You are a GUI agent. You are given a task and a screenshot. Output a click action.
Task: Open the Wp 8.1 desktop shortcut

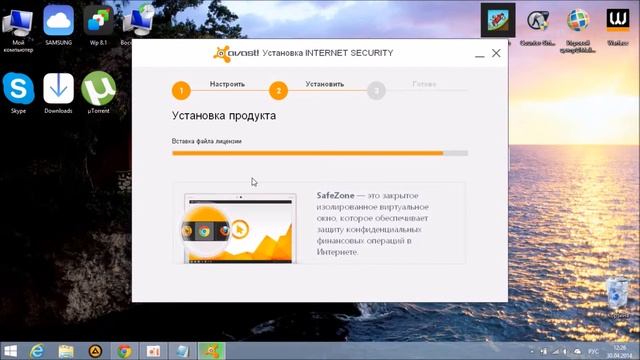[x=98, y=25]
